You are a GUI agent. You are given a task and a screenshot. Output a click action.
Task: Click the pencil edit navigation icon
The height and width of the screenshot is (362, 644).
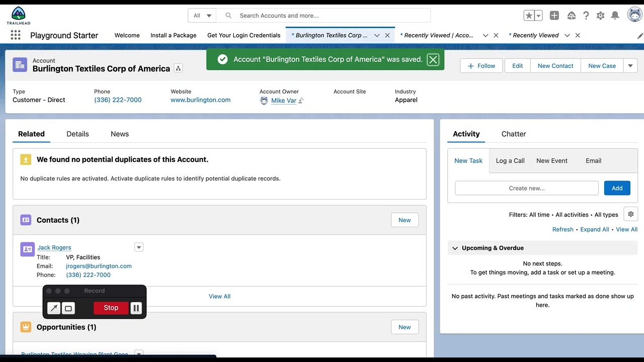(x=640, y=36)
